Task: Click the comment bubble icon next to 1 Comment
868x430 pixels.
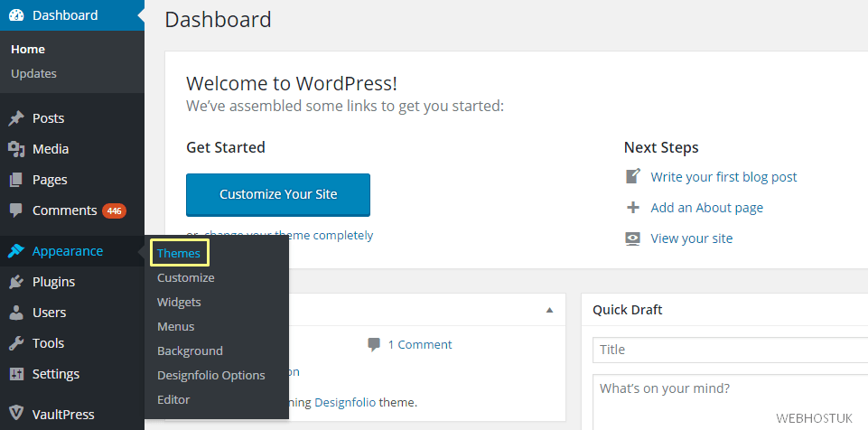Action: tap(374, 345)
